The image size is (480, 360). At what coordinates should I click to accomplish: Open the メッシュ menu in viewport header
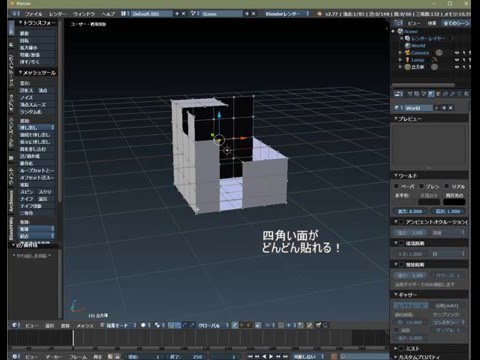pyautogui.click(x=85, y=326)
